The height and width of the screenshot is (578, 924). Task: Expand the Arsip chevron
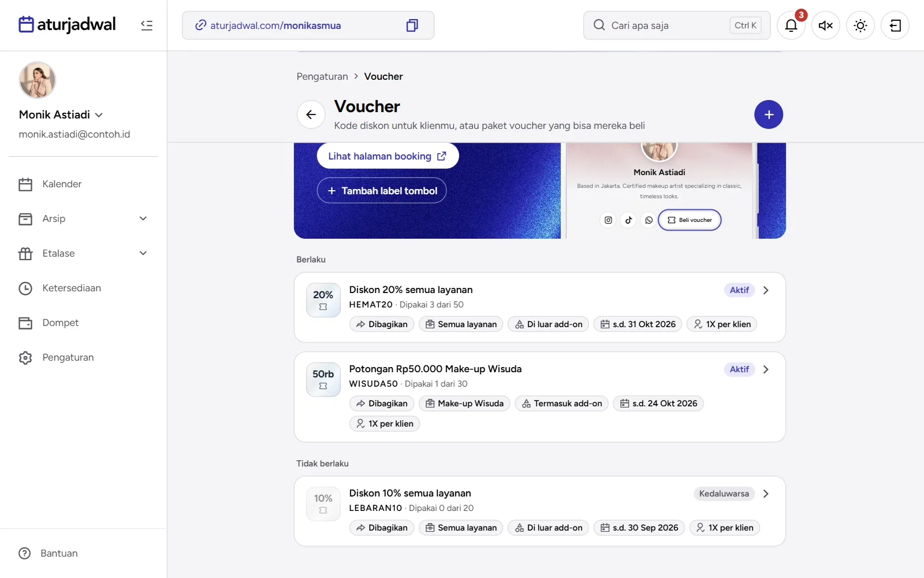143,218
